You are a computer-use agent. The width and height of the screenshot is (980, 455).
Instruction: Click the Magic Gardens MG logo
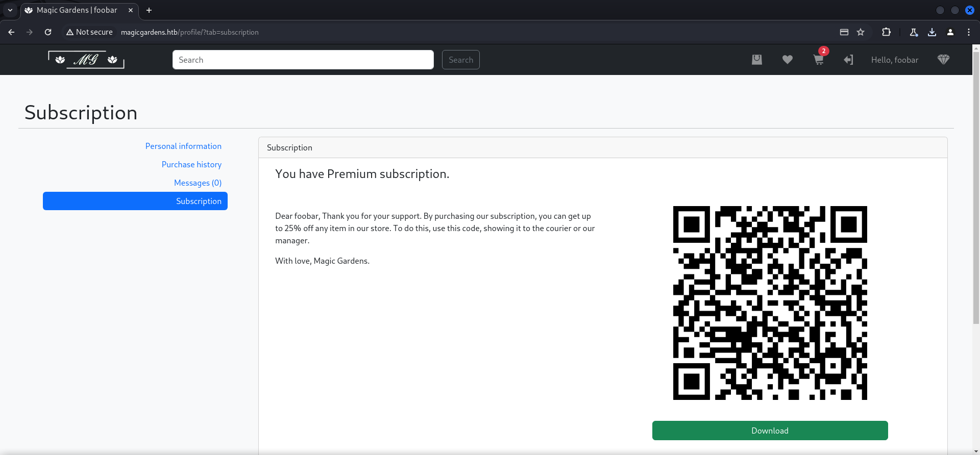tap(86, 60)
